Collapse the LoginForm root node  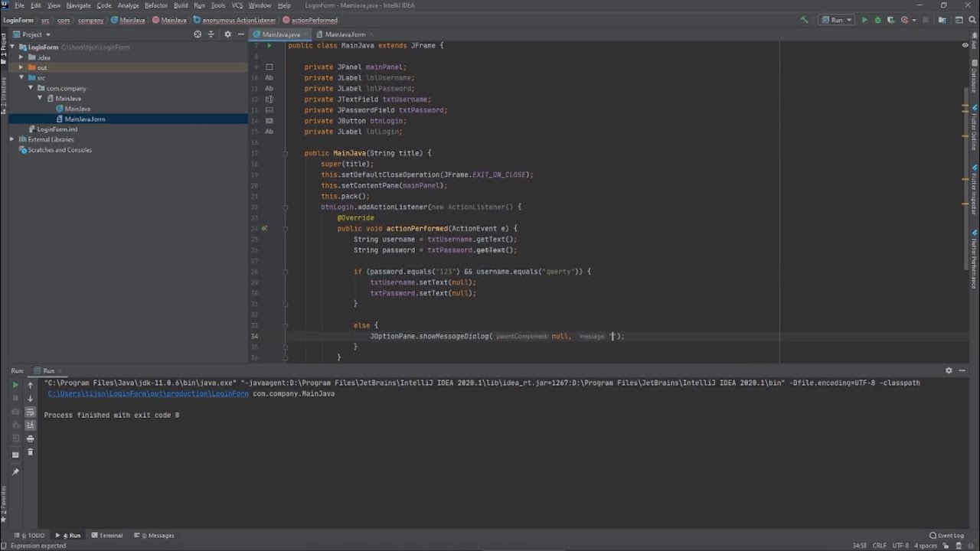tap(12, 47)
